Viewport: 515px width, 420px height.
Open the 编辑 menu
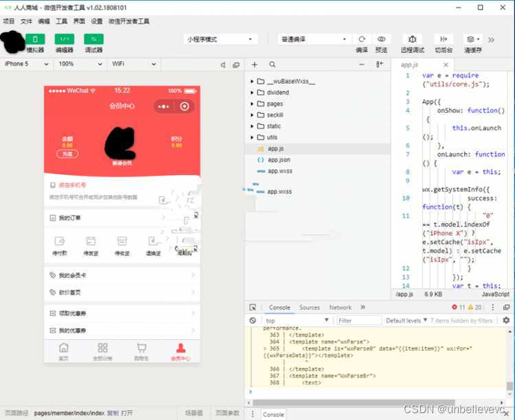click(x=44, y=21)
